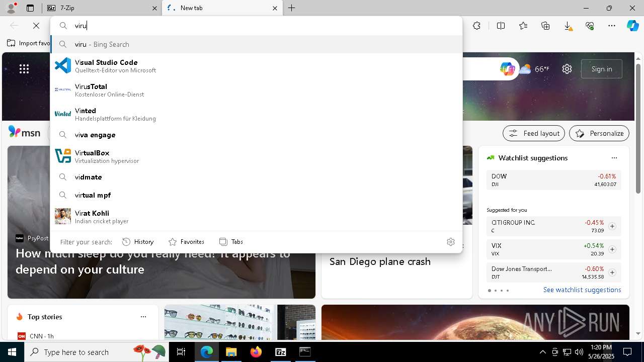The width and height of the screenshot is (644, 362).
Task: Click the Personalize button
Action: tap(599, 133)
